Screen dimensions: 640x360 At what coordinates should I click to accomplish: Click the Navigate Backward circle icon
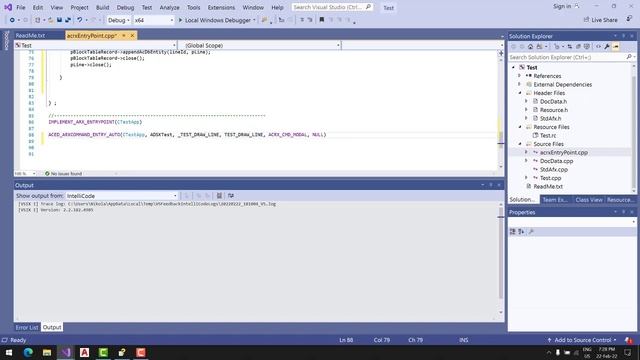click(12, 20)
